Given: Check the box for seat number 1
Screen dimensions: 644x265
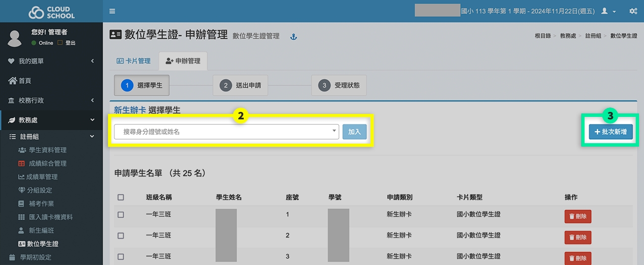Looking at the screenshot, I should (121, 215).
